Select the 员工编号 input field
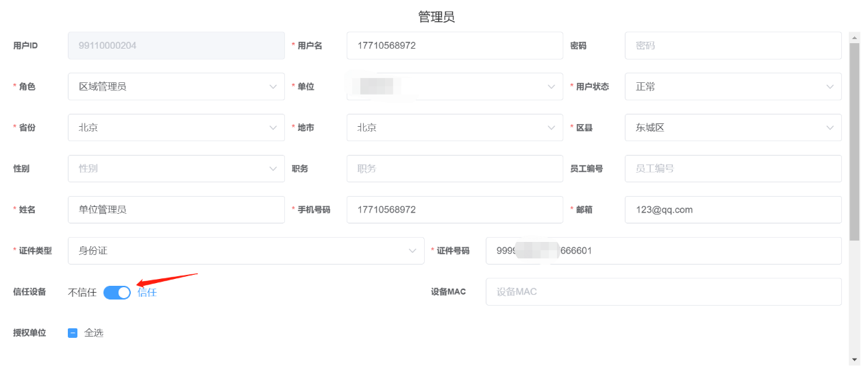This screenshot has width=868, height=366. (x=732, y=169)
